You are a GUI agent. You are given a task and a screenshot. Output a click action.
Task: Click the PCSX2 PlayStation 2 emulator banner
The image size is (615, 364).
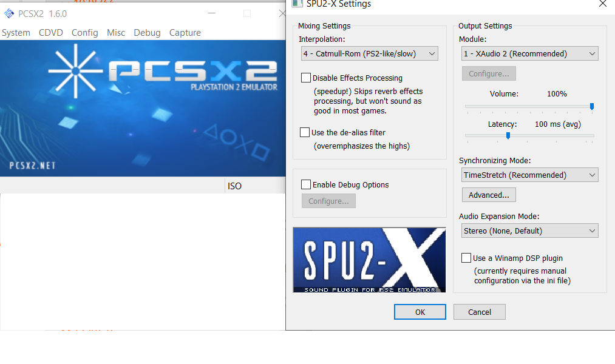point(143,108)
